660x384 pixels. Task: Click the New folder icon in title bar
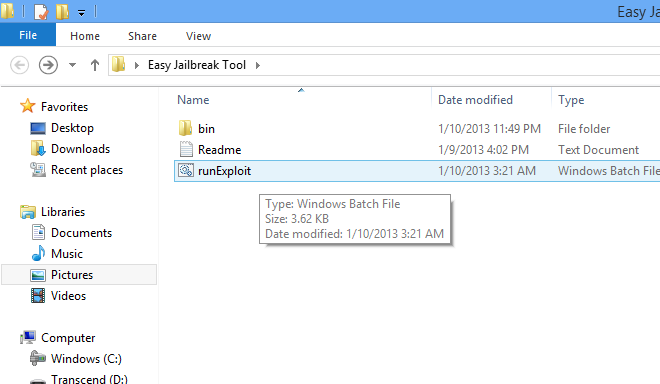coord(63,11)
